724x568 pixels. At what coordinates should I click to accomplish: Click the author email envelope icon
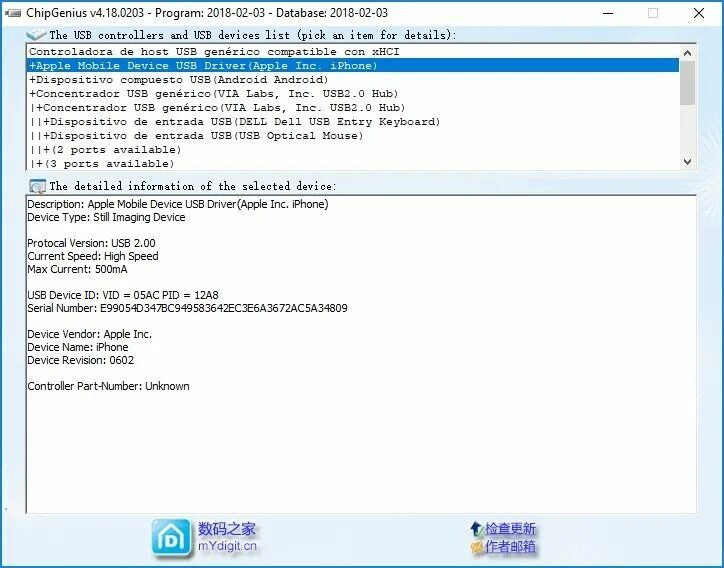point(477,547)
